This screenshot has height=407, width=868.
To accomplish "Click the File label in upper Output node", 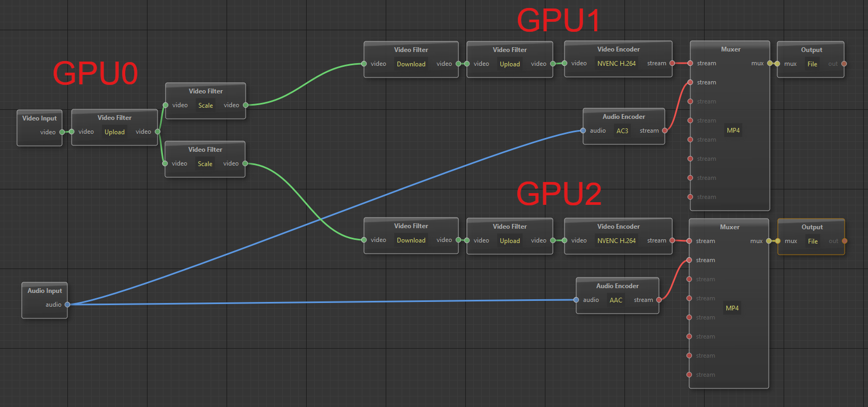I will coord(812,64).
